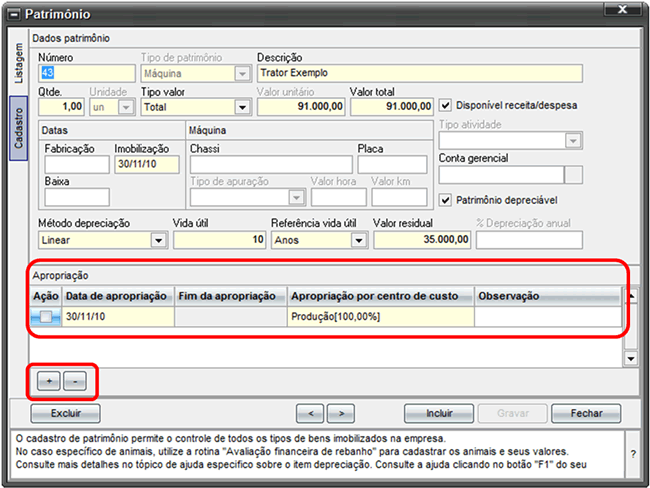Open the Método depreciação dropdown
Viewport: 650px width, 488px height.
[x=159, y=240]
